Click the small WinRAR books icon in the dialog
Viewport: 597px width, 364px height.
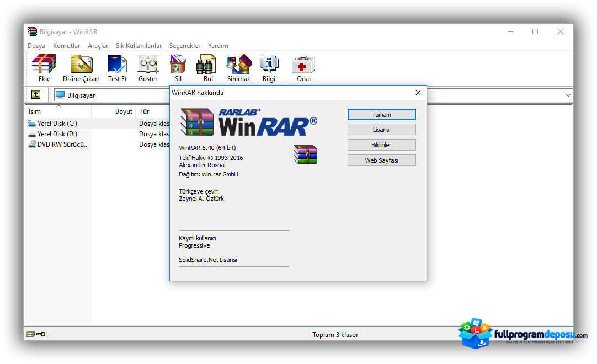[305, 154]
